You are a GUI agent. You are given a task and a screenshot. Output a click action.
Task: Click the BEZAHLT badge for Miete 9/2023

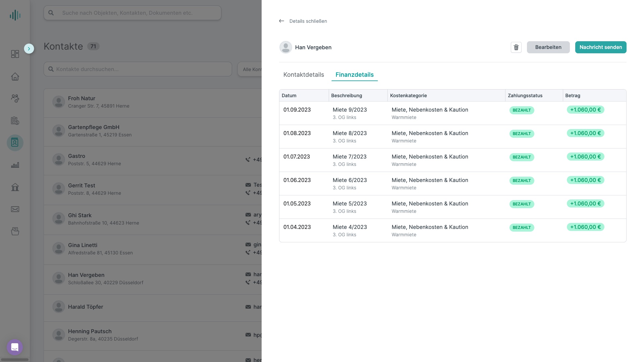tap(522, 110)
